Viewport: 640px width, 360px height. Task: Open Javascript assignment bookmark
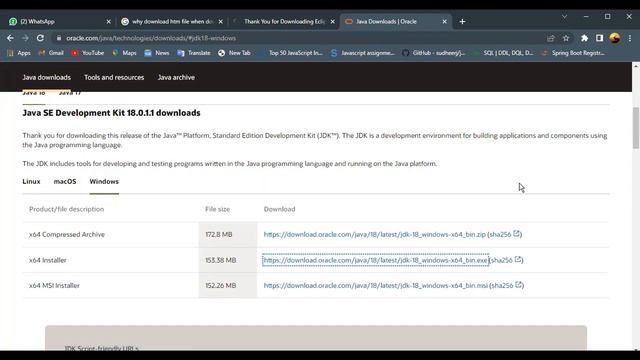[363, 53]
